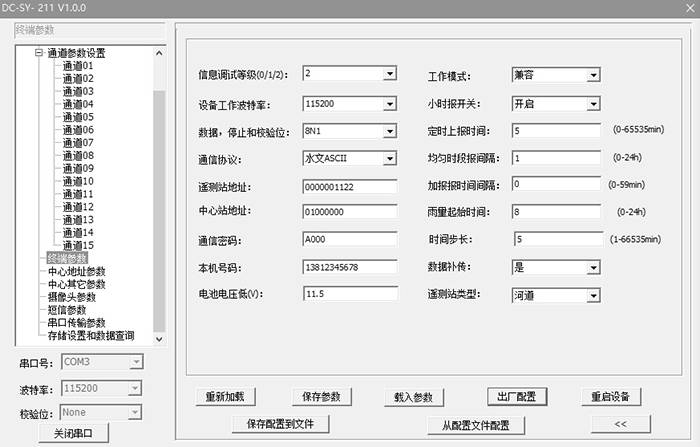Expand the 通信协议 combo box
700x447 pixels.
(x=389, y=158)
